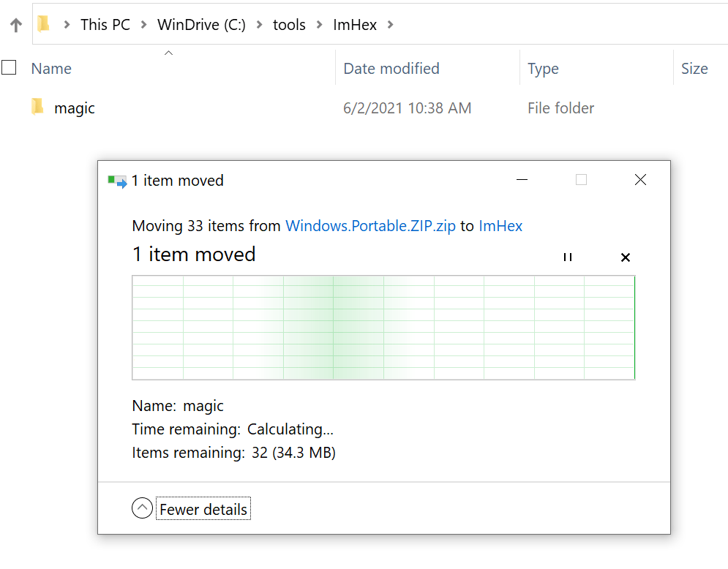This screenshot has height=569, width=728.
Task: Go to This PC breadcrumb
Action: pyautogui.click(x=105, y=25)
